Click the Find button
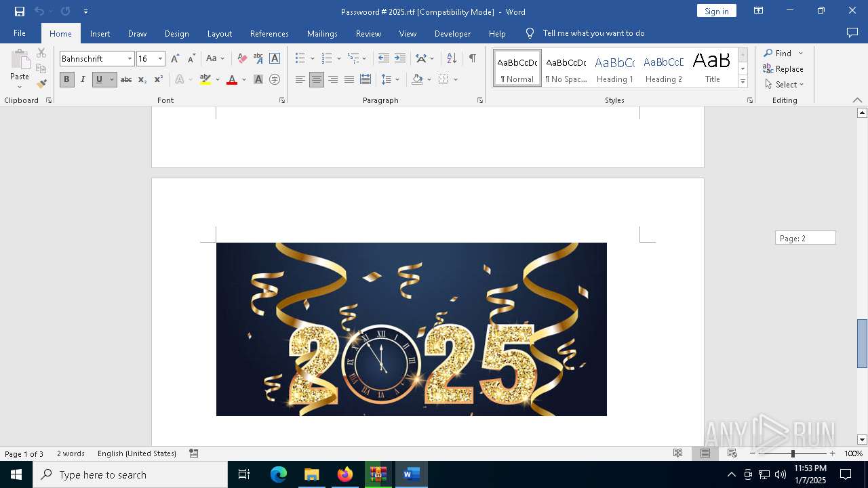 point(778,53)
